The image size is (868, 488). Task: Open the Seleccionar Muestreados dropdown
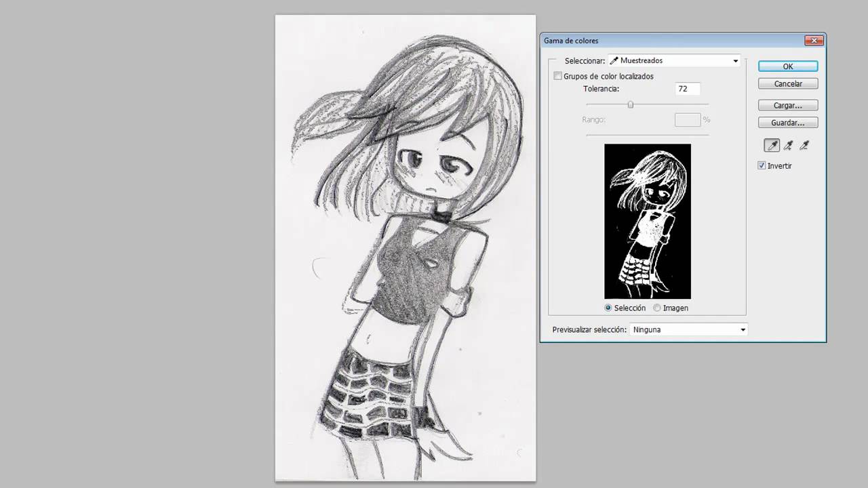674,60
